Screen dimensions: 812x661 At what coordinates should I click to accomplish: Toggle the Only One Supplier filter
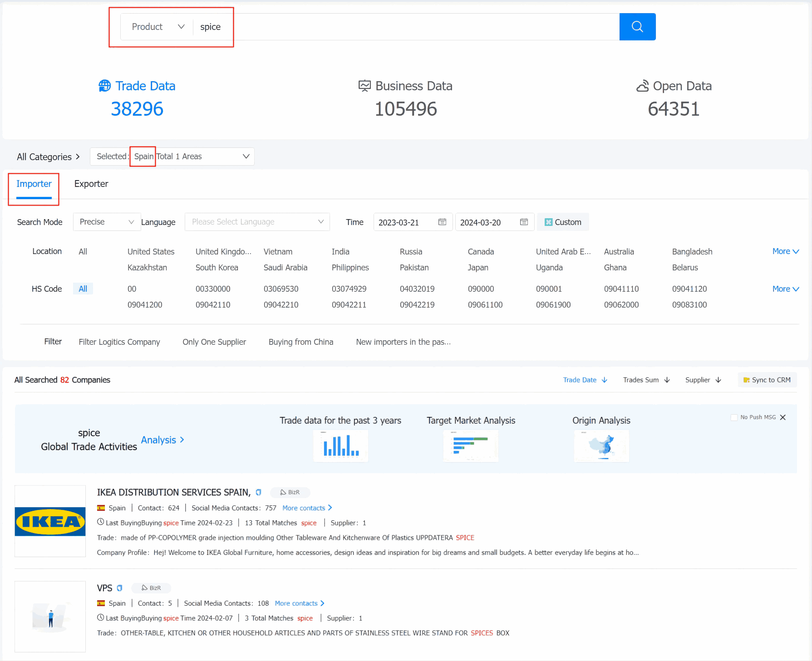point(214,342)
